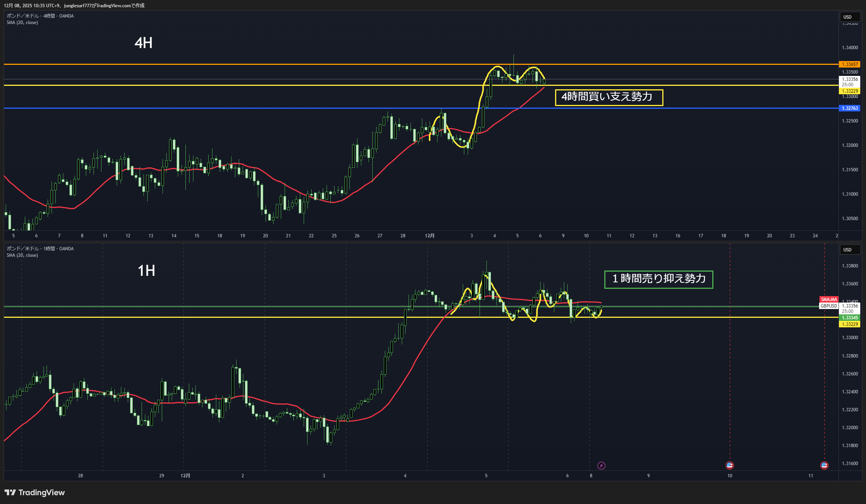Click the purple lightning event icon

click(601, 465)
